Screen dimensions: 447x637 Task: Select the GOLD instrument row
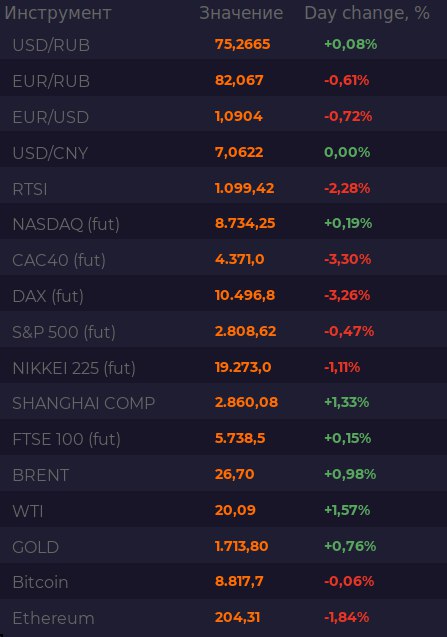(x=224, y=546)
